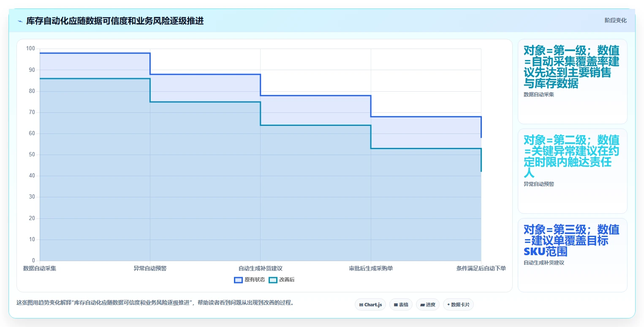Click x-axis label 数据自动采集
The width and height of the screenshot is (644, 327).
(x=40, y=268)
